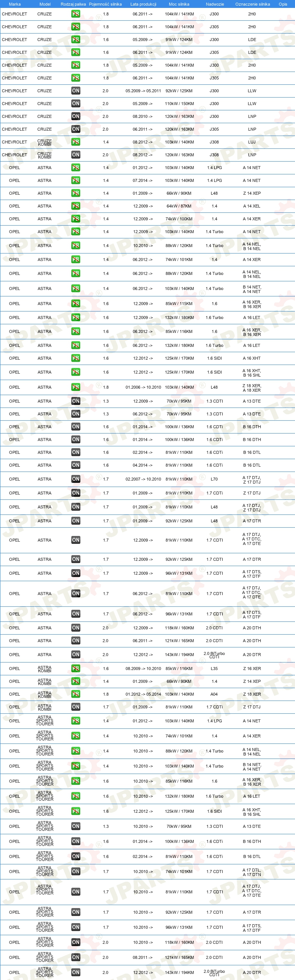
Task: Select the LUJ engine code cell
Action: tap(252, 142)
